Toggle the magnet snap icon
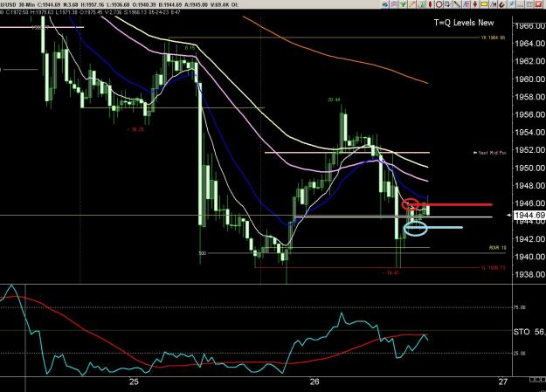 (x=501, y=4)
